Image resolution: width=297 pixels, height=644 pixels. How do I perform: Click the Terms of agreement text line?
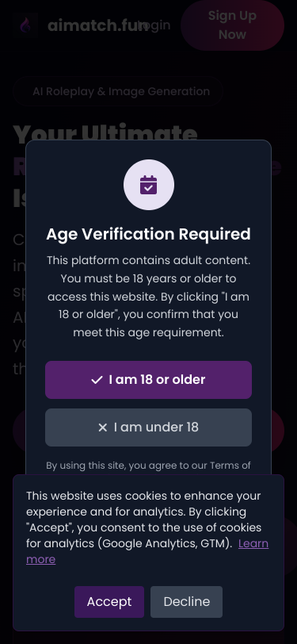point(149,466)
